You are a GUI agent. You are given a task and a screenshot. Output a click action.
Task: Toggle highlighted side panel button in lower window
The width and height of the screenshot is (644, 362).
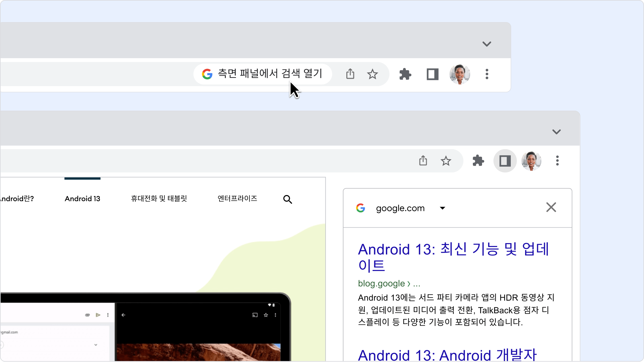(x=505, y=161)
